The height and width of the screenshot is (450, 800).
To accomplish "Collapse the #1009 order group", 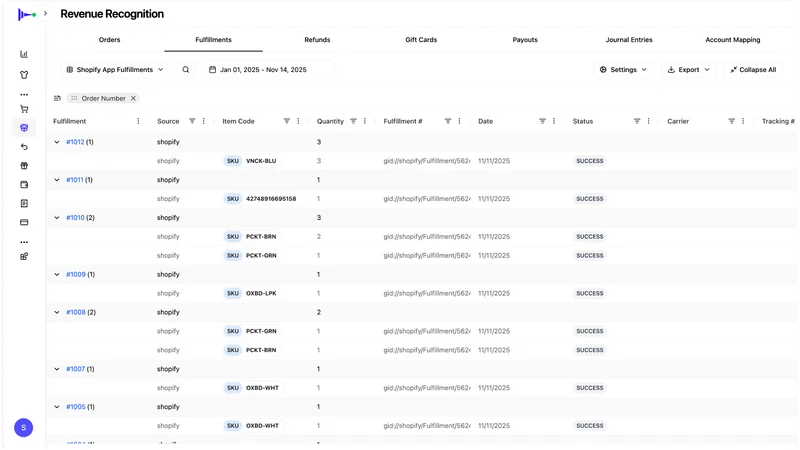I will click(57, 274).
